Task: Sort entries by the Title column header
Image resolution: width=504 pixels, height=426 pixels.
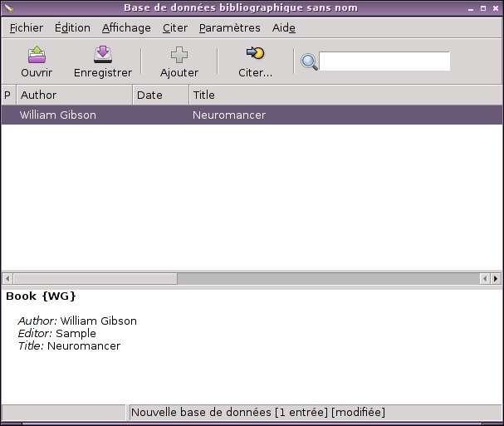Action: click(345, 95)
